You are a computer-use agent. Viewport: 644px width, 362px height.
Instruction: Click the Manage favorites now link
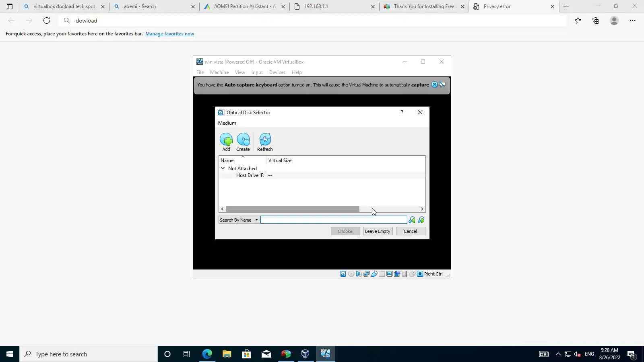coord(169,34)
